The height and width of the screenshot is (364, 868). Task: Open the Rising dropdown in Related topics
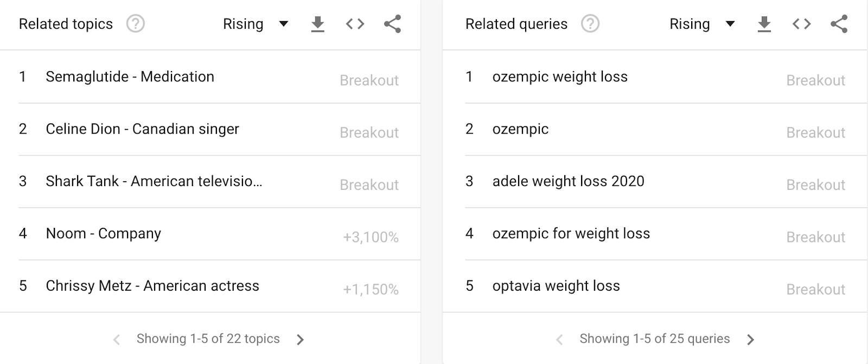click(256, 24)
